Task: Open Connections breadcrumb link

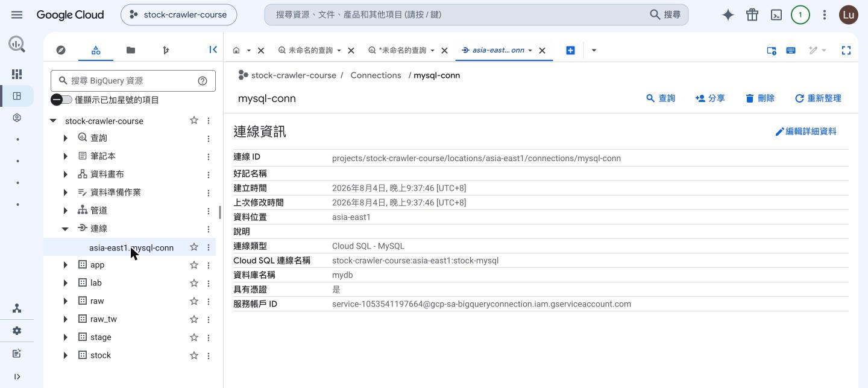Action: coord(376,75)
